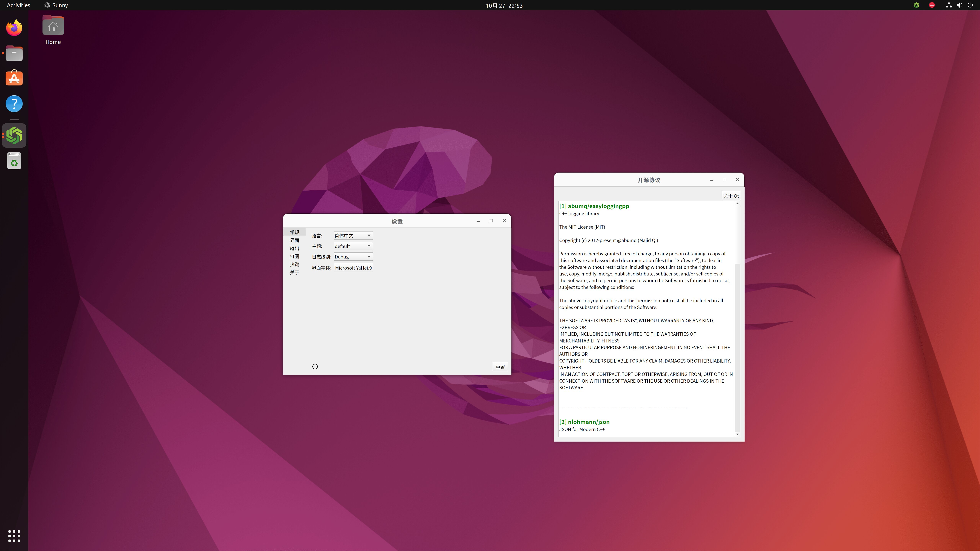Click the license scrollbar down arrow

tap(737, 434)
